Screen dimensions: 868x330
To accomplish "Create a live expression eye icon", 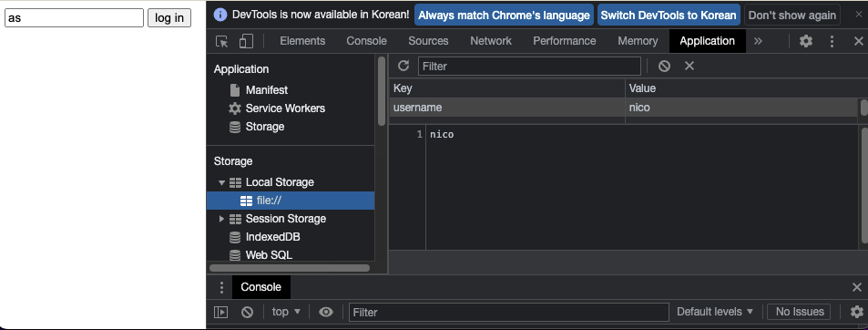I will coord(326,312).
